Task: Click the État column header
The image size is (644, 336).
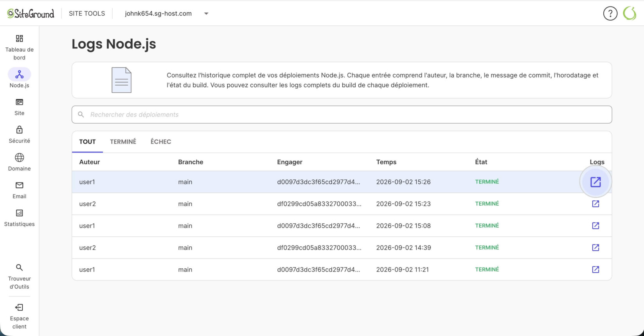Action: (x=481, y=162)
